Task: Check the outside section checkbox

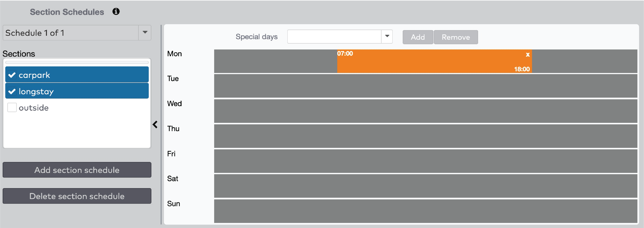Action: [12, 108]
